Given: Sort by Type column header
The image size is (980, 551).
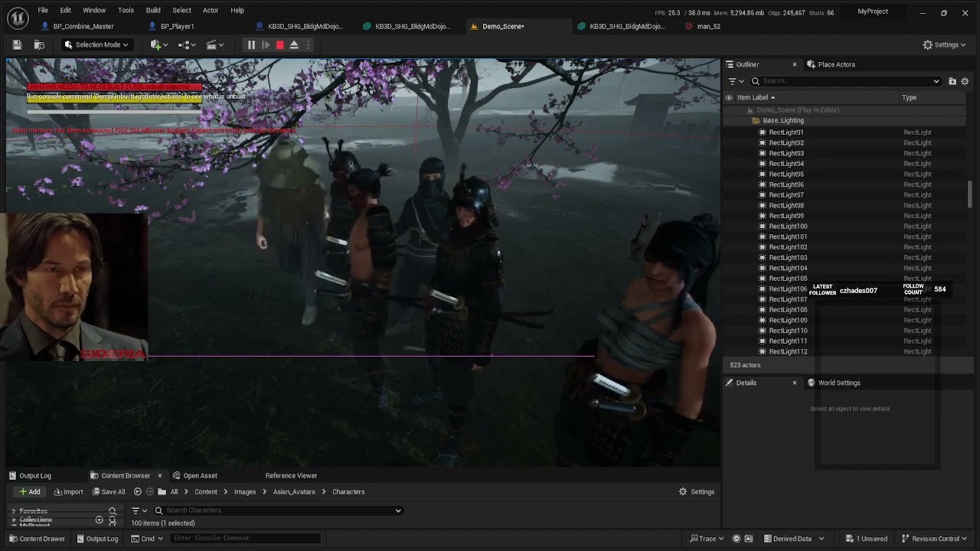Looking at the screenshot, I should tap(909, 97).
